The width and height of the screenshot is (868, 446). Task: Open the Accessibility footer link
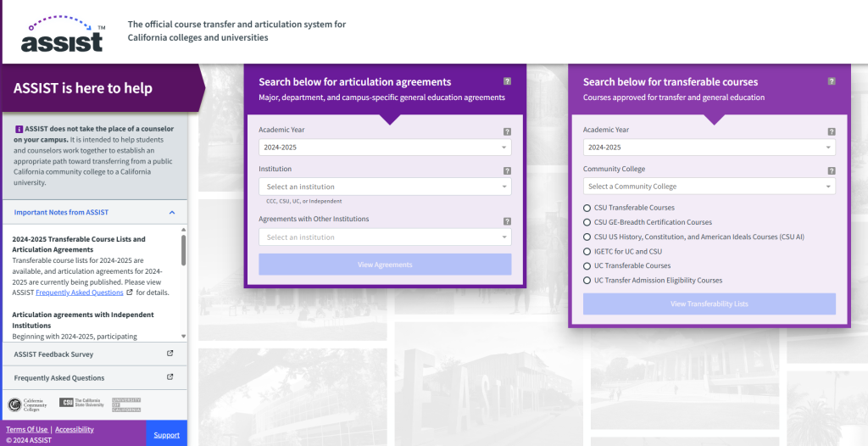(x=75, y=430)
